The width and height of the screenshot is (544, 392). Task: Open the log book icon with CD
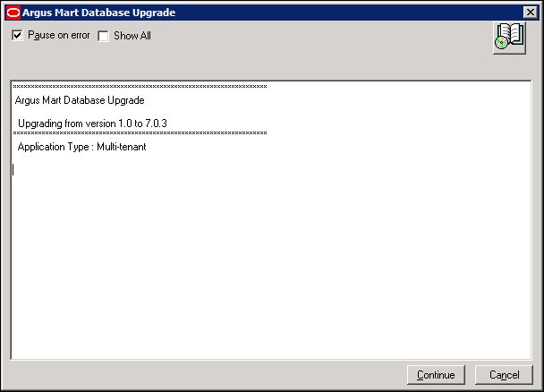tap(509, 38)
